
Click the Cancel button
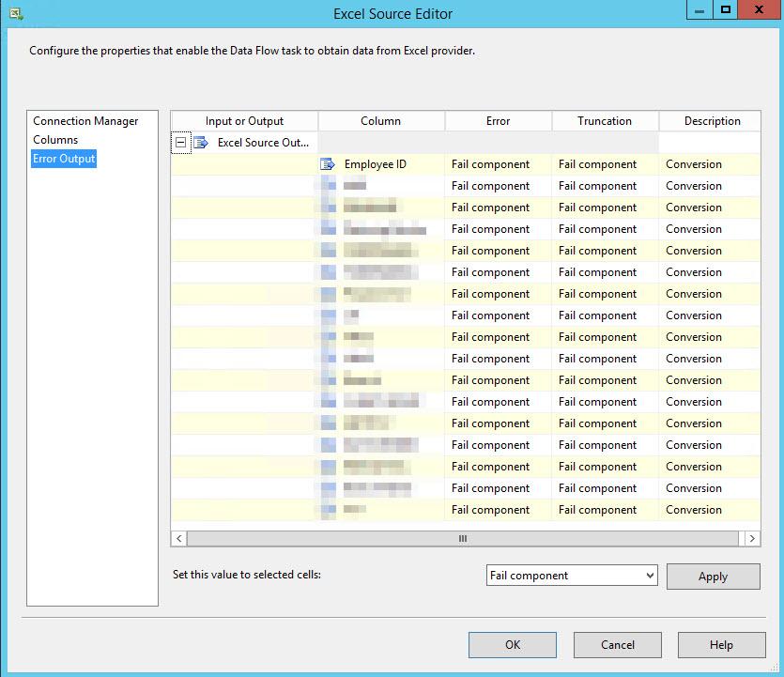[x=618, y=645]
